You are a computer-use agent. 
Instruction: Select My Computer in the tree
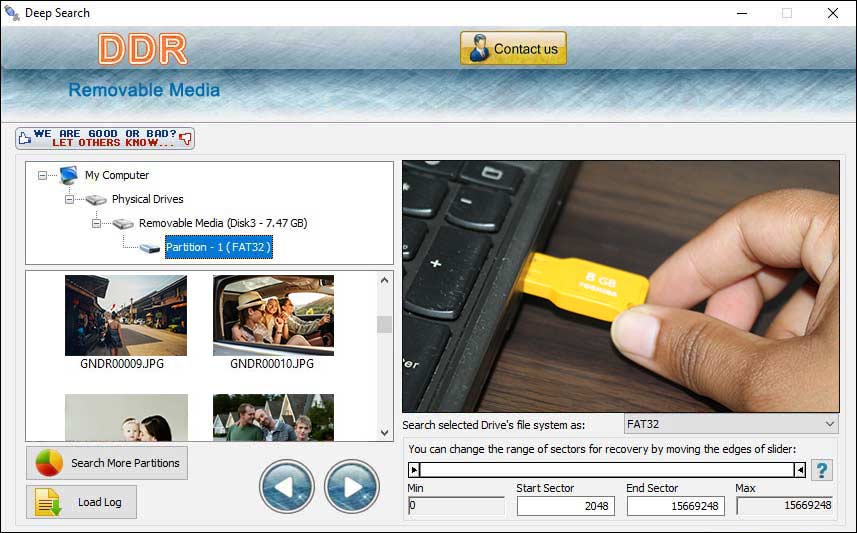(x=116, y=175)
